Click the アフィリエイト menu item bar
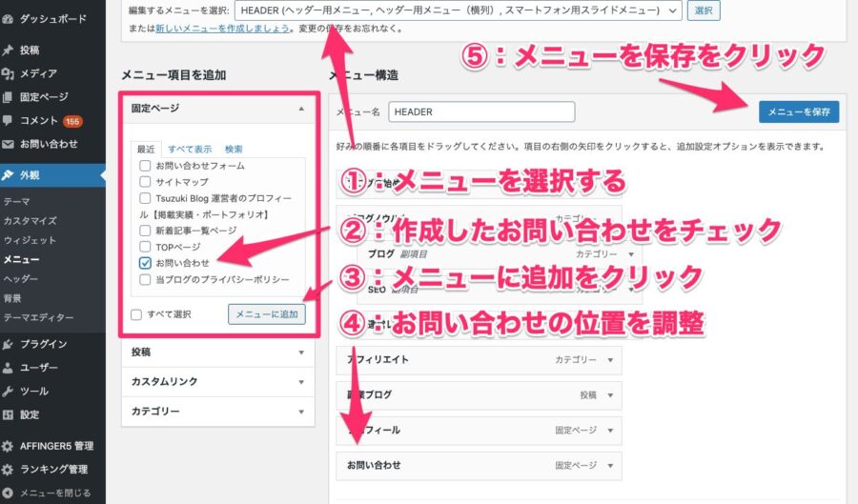Screen dimensions: 858x504 click(x=479, y=360)
